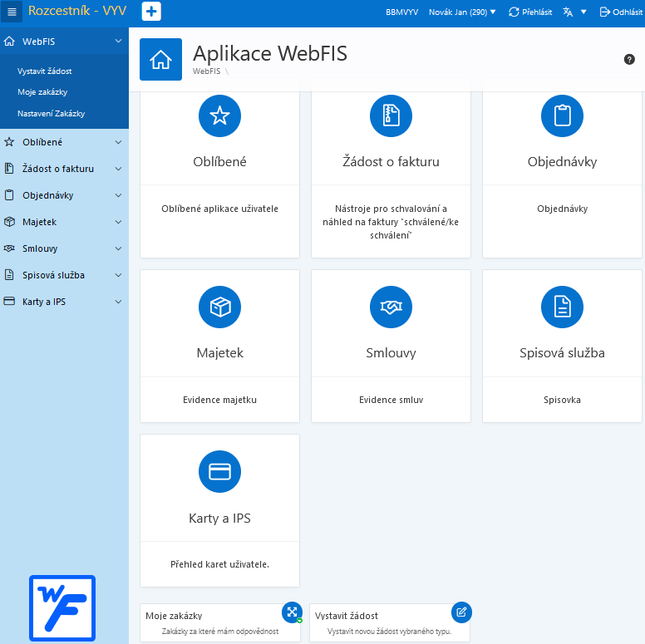The height and width of the screenshot is (644, 645).
Task: Click the Žádost o fakturu sidebar icon
Action: click(9, 168)
